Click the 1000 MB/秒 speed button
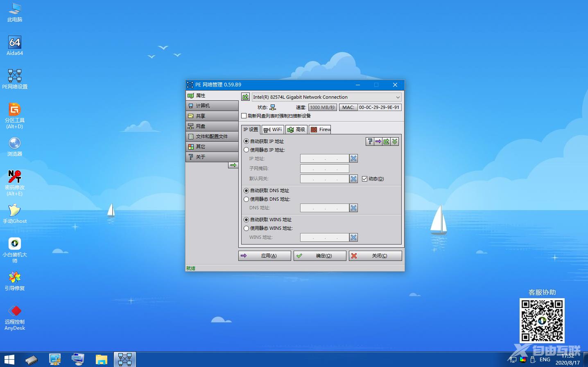 point(323,107)
